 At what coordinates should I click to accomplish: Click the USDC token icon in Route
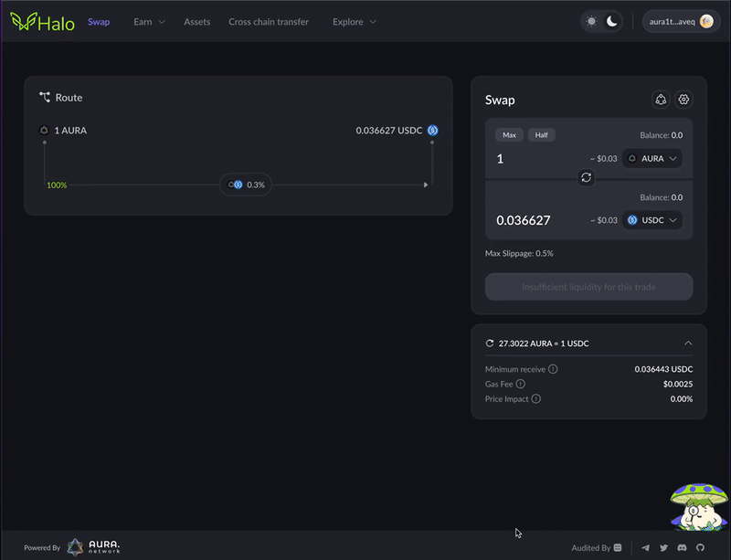click(x=432, y=130)
